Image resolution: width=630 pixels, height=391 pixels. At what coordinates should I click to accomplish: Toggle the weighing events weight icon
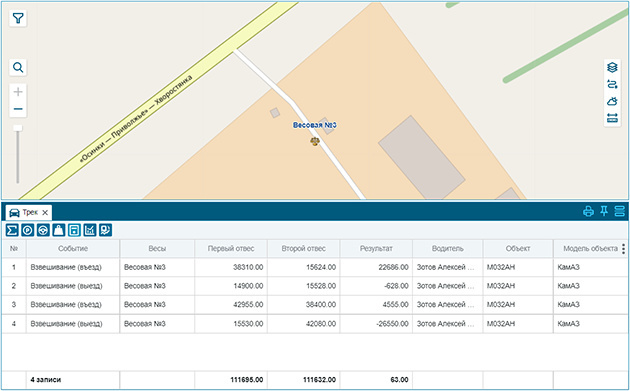click(59, 230)
